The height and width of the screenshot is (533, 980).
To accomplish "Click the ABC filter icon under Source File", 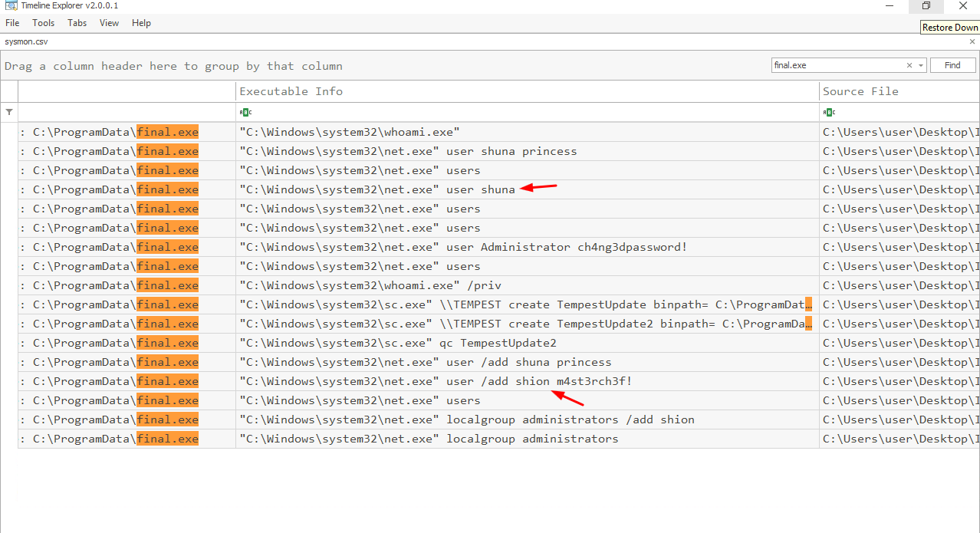I will point(829,112).
